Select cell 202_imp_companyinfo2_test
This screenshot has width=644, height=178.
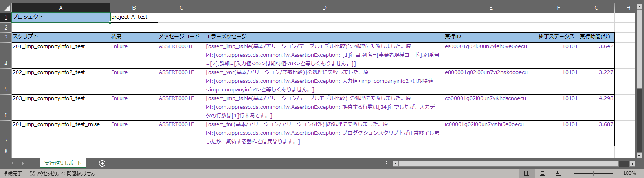tap(61, 81)
